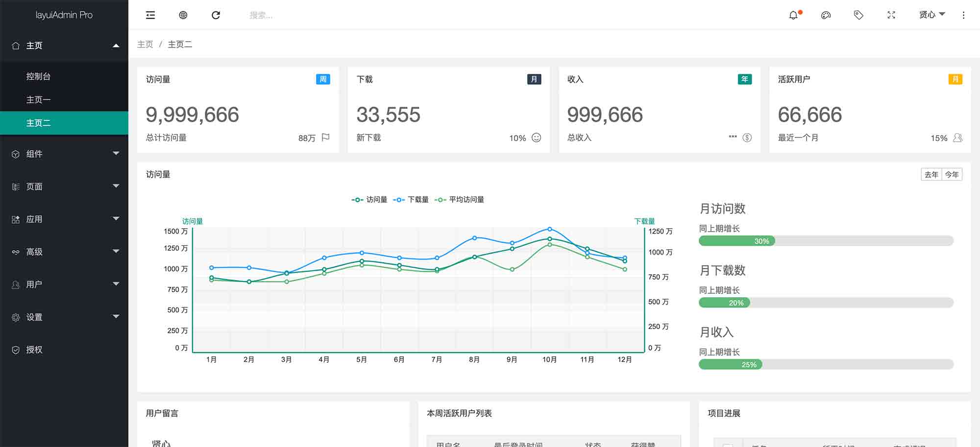
Task: Click the home icon next to 主页
Action: point(16,46)
